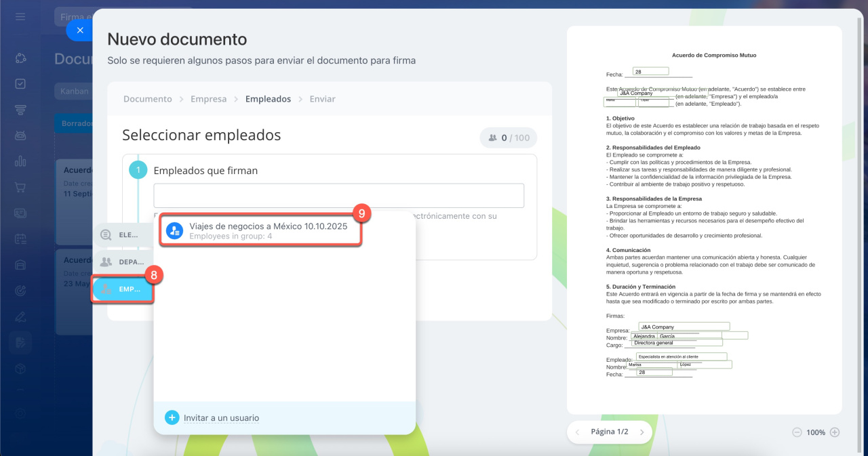Click the Invitar a un usuario link

coord(221,418)
